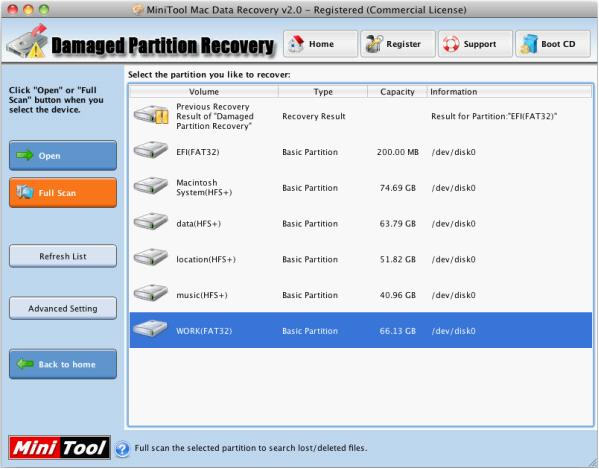Click the Support lifebuoy icon
Image resolution: width=599 pixels, height=469 pixels.
coord(451,44)
